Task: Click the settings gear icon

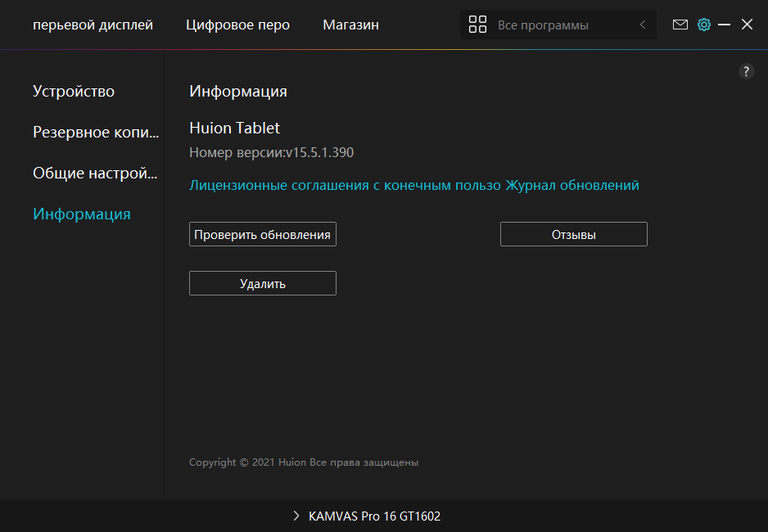Action: click(x=703, y=25)
